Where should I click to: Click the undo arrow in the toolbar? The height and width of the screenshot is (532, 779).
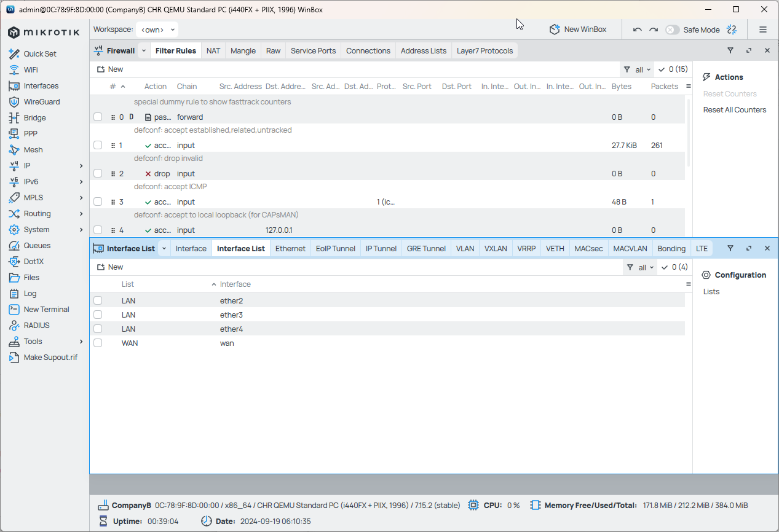[x=638, y=29]
